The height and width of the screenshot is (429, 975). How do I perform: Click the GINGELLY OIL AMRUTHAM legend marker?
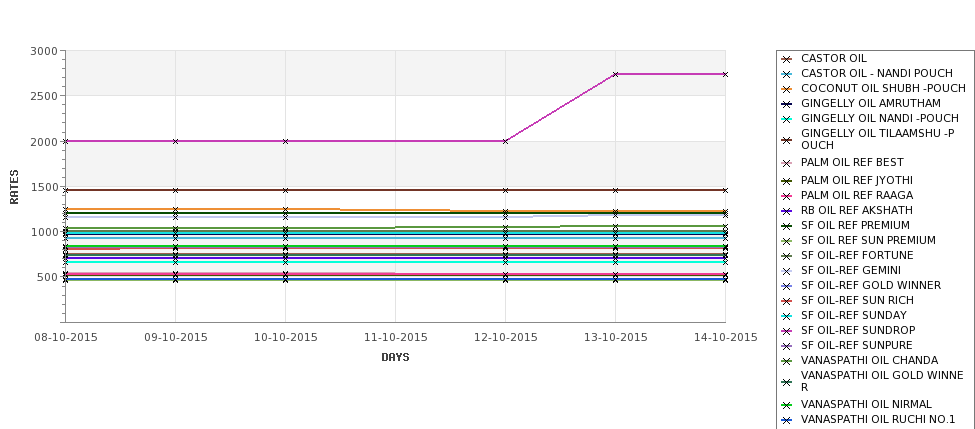click(x=786, y=104)
